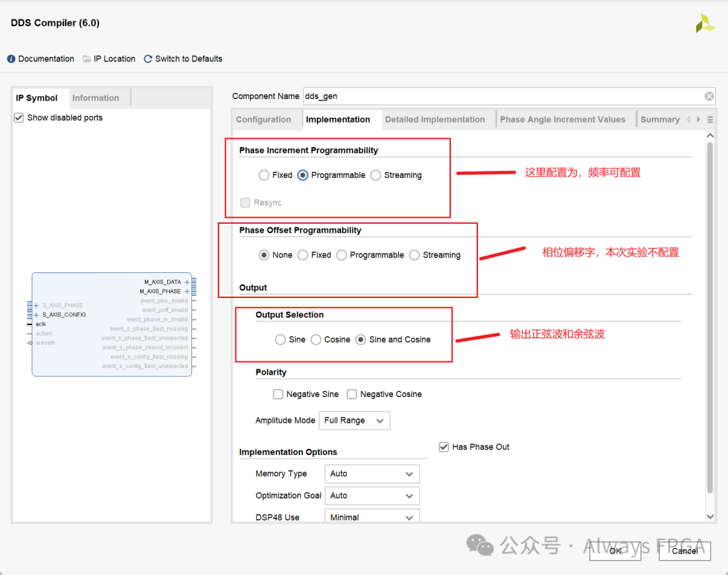Choose Sine output selection

point(280,340)
